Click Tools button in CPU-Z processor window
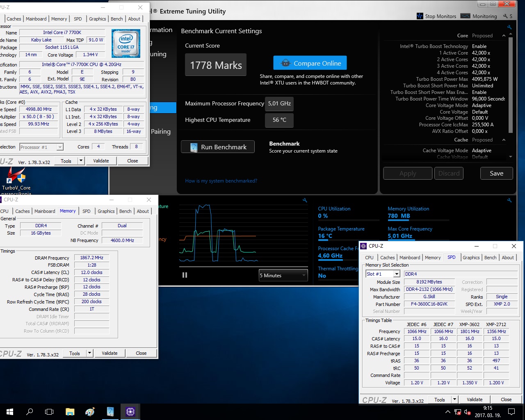The width and height of the screenshot is (525, 420). coord(66,161)
